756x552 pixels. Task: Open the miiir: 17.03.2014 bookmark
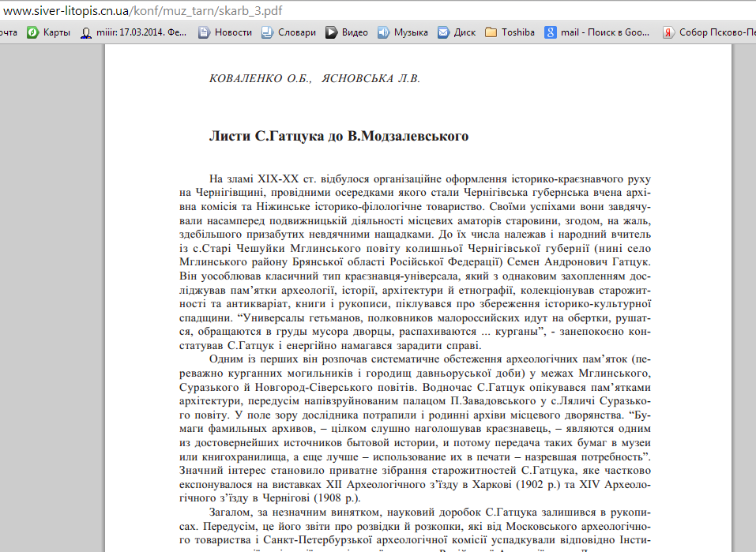click(x=134, y=32)
